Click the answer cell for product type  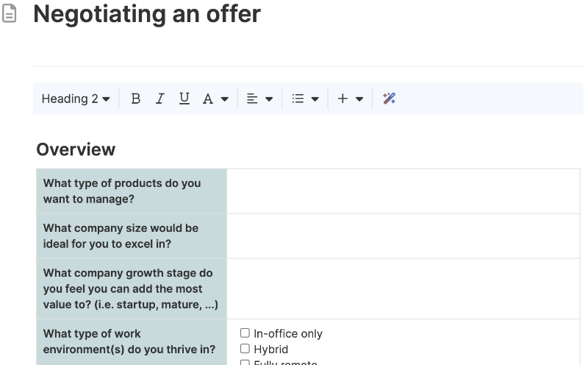(x=403, y=191)
